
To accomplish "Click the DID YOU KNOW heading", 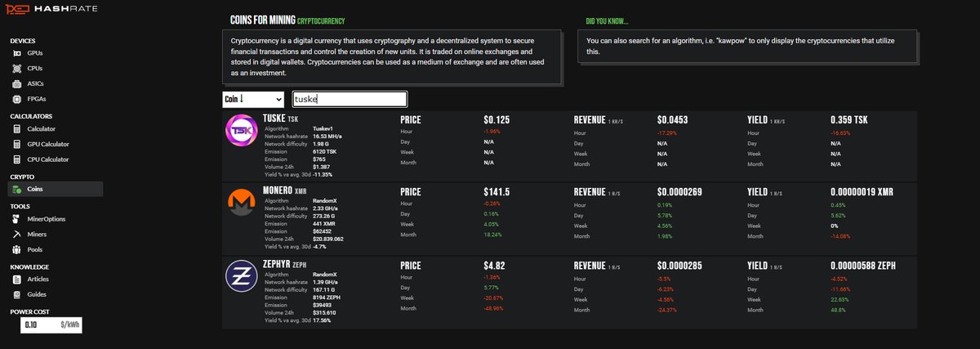I will (607, 20).
